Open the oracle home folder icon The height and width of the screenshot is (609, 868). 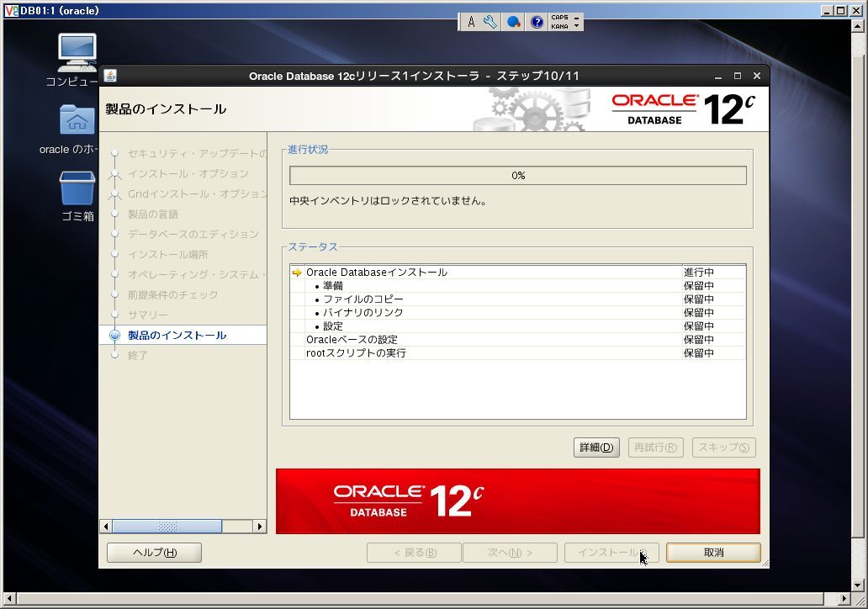tap(77, 119)
